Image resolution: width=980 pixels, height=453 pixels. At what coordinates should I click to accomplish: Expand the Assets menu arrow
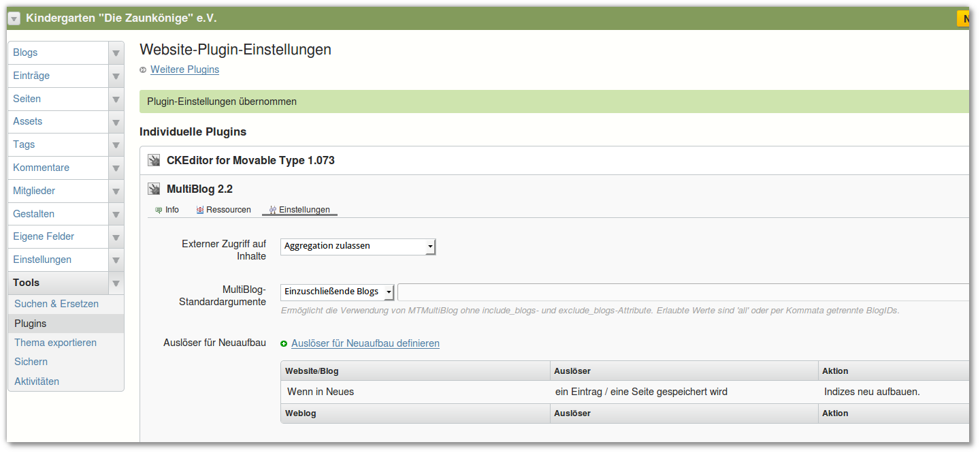pyautogui.click(x=116, y=122)
